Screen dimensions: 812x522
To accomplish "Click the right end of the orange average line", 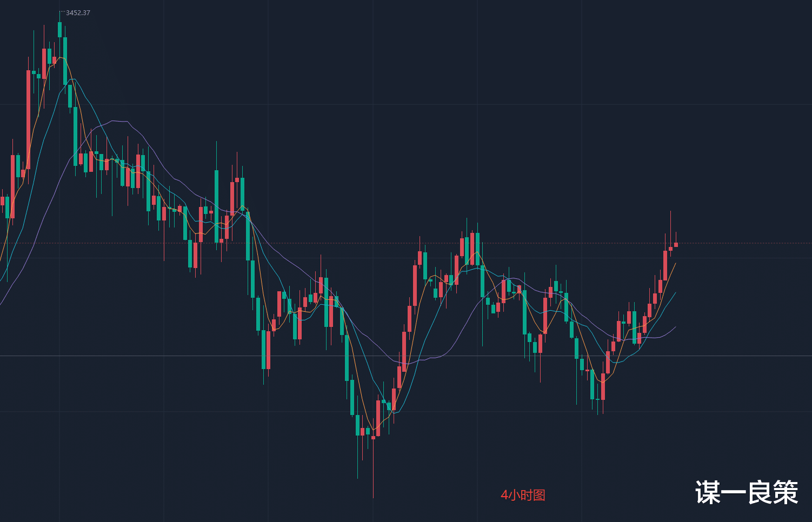I will pyautogui.click(x=675, y=264).
